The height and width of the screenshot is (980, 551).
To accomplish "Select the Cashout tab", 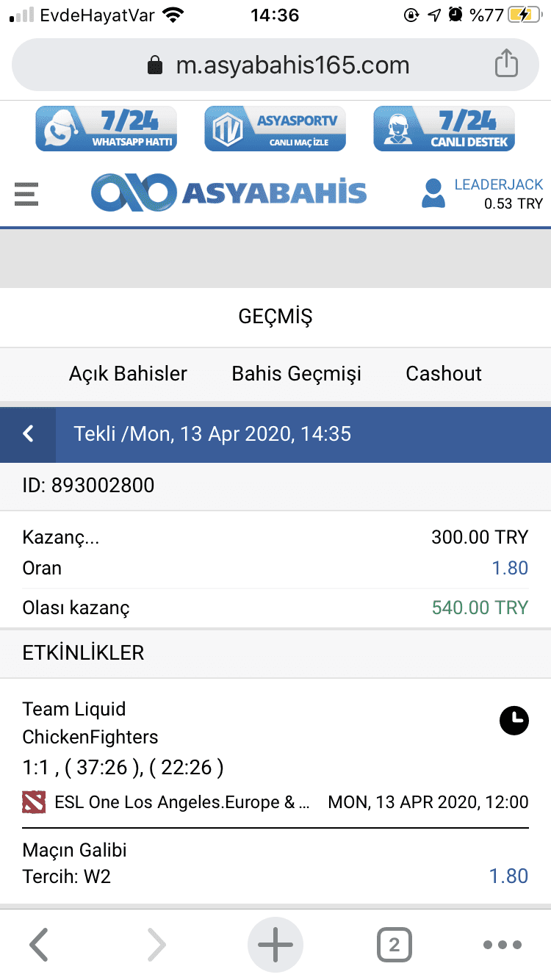I will [444, 373].
